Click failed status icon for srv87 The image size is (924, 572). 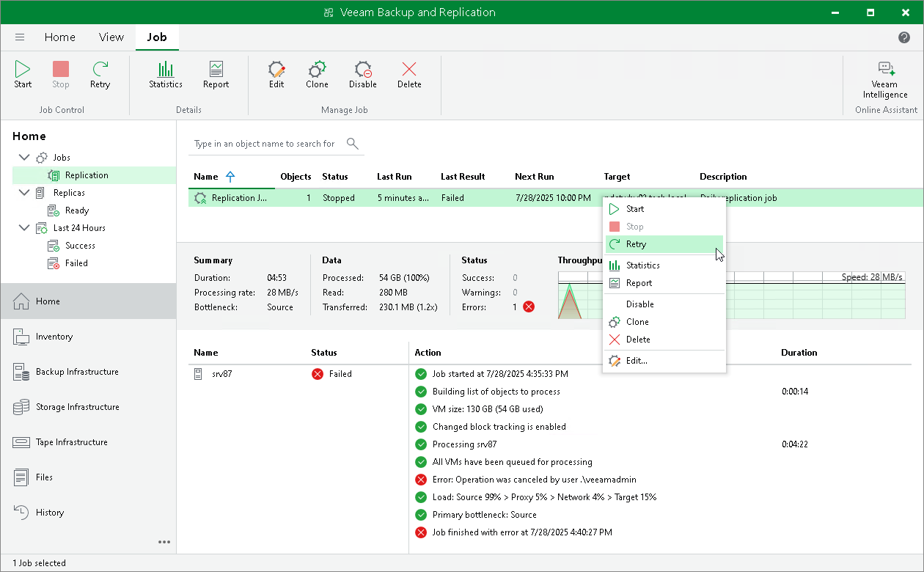coord(318,374)
